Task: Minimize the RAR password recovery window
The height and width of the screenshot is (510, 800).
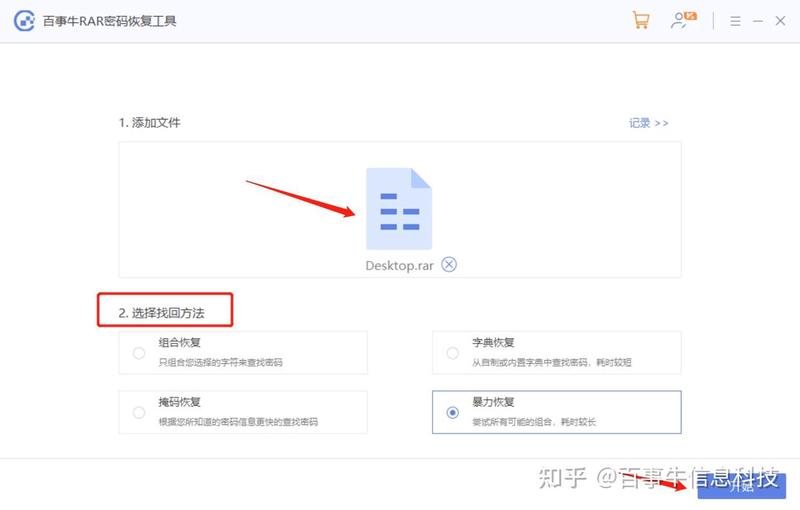Action: tap(758, 21)
